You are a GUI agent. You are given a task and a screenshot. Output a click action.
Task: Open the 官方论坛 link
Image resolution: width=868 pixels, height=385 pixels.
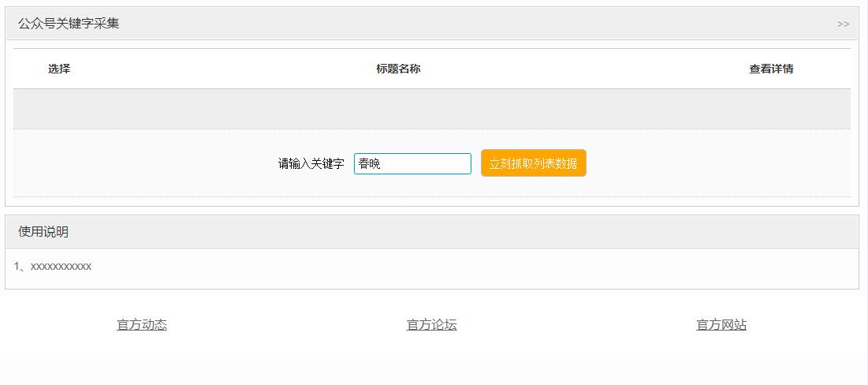pos(431,325)
